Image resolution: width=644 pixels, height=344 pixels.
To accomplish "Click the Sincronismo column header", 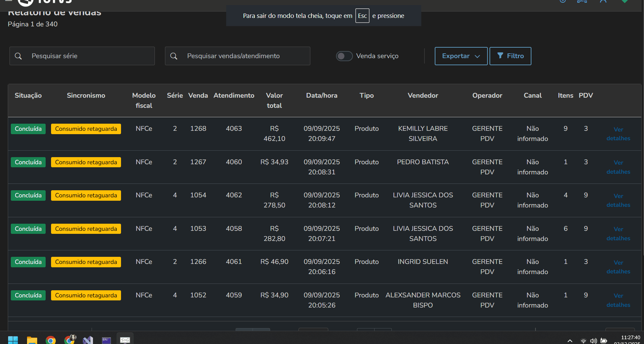I will 86,96.
